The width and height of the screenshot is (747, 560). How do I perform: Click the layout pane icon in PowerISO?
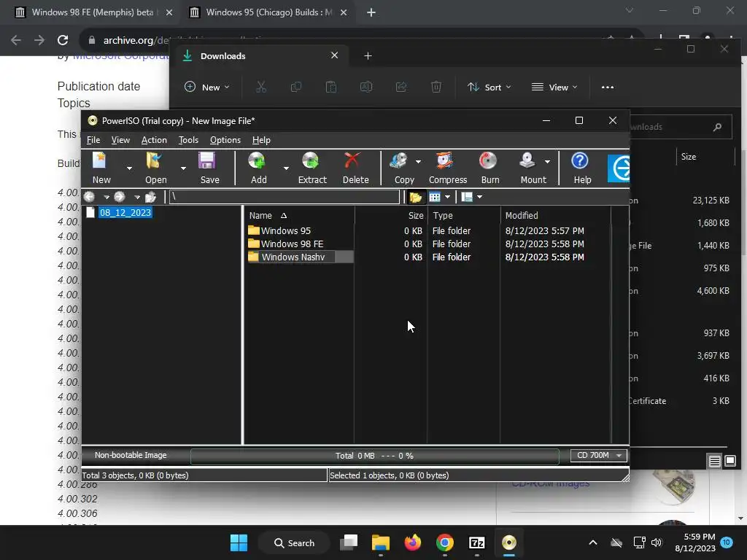pos(467,197)
